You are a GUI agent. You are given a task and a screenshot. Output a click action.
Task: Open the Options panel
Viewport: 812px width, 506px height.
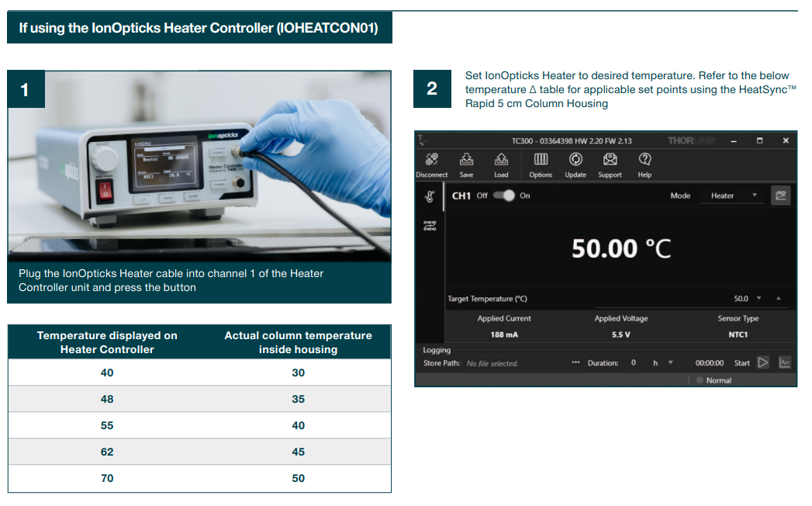(x=541, y=160)
